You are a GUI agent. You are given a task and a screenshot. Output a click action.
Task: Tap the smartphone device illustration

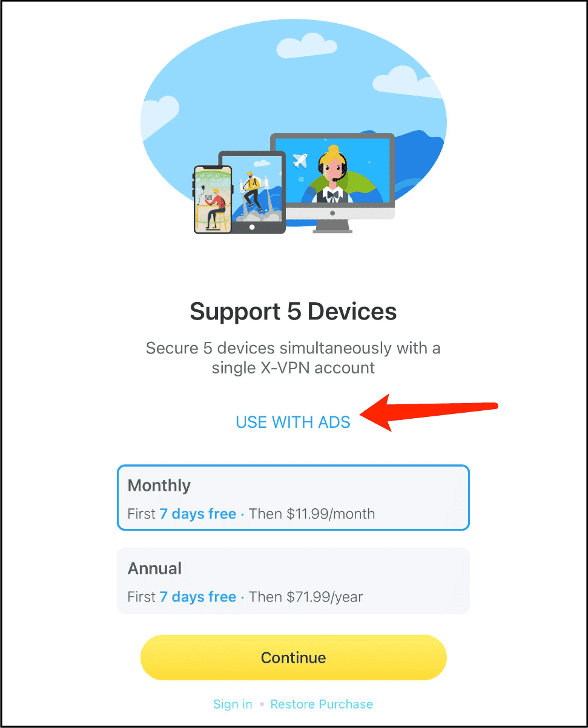[x=213, y=200]
